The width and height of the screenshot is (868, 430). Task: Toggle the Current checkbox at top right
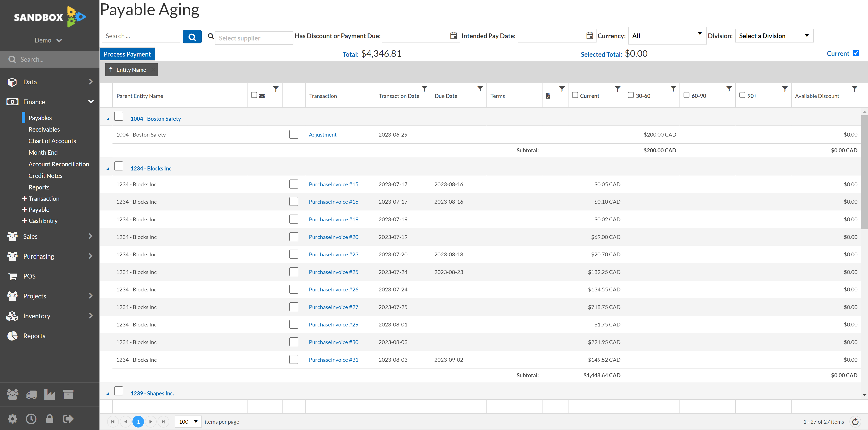tap(856, 53)
